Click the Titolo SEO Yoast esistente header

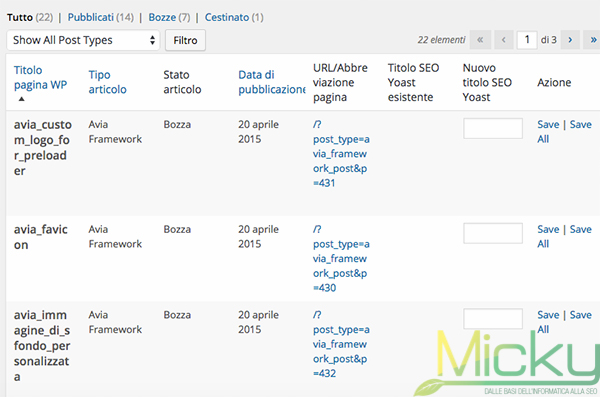[413, 82]
